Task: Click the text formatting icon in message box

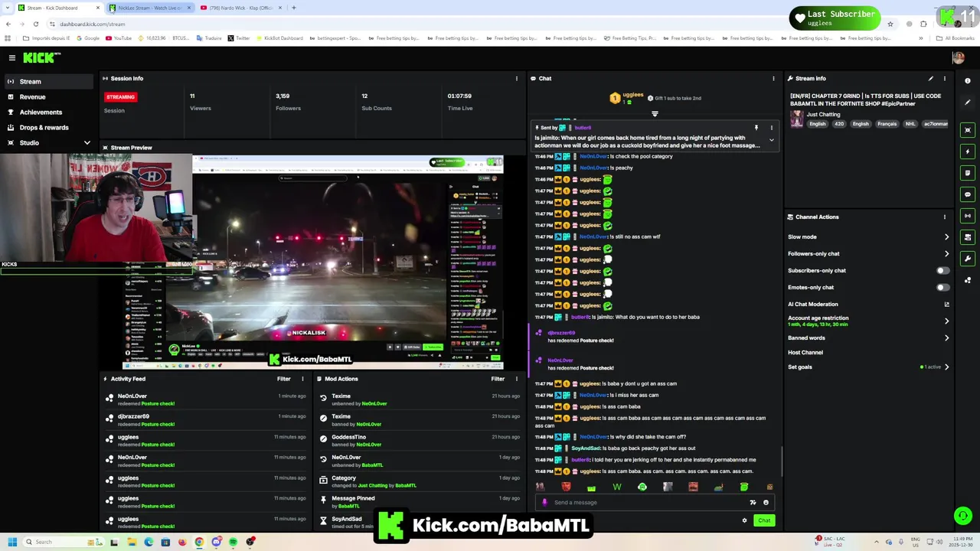Action: pos(753,503)
